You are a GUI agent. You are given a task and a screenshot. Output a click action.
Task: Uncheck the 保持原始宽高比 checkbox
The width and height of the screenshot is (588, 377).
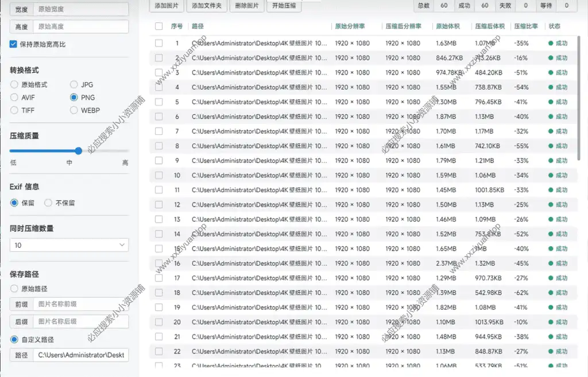(14, 44)
